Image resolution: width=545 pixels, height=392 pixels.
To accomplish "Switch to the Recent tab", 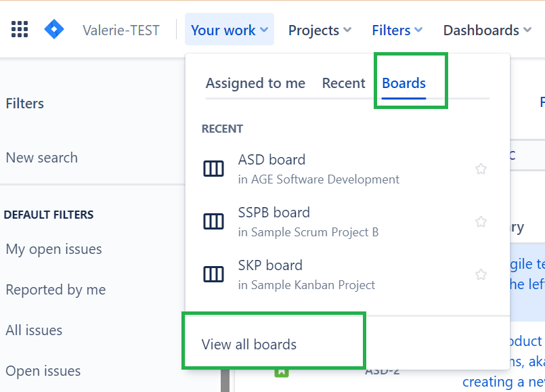I will (x=343, y=83).
